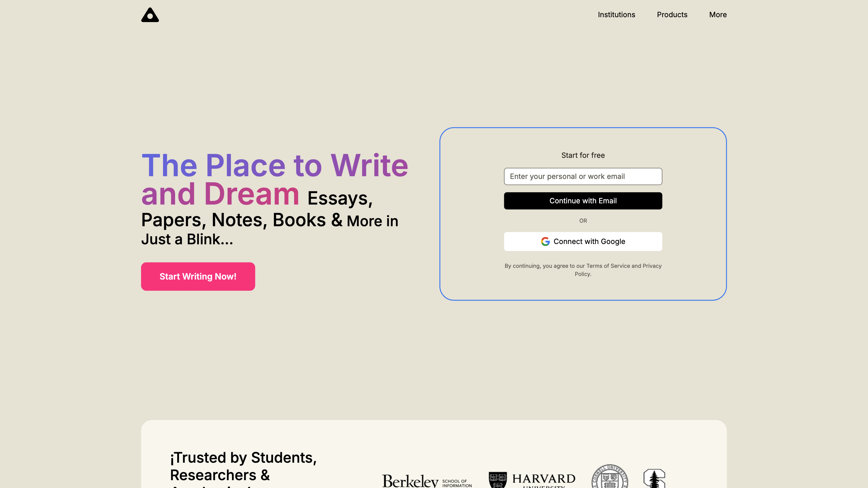Click the Harvard University wordmark
868x488 pixels.
[x=543, y=479]
